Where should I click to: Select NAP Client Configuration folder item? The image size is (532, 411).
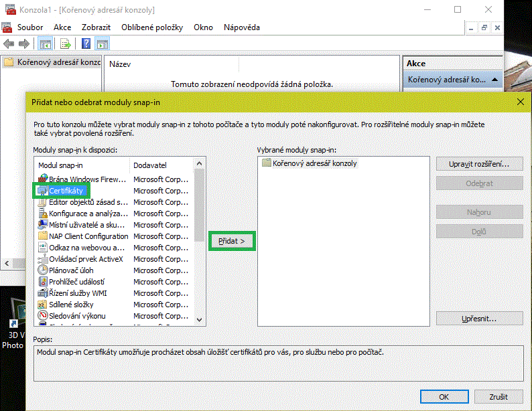pos(88,236)
